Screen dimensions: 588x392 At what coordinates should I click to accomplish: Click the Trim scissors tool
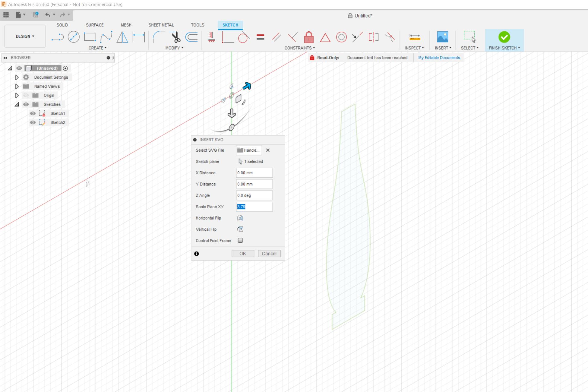pyautogui.click(x=175, y=37)
